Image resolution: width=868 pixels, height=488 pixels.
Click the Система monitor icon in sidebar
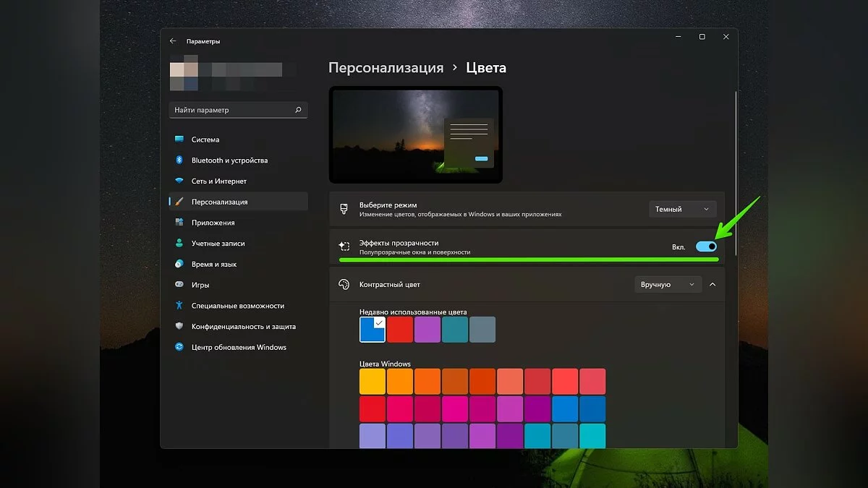(179, 140)
